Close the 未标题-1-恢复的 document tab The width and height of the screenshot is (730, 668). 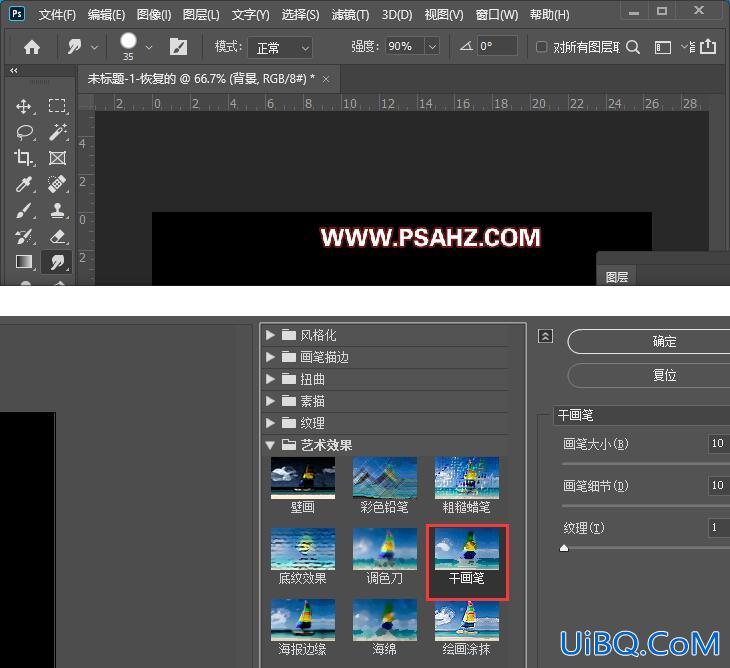click(326, 79)
